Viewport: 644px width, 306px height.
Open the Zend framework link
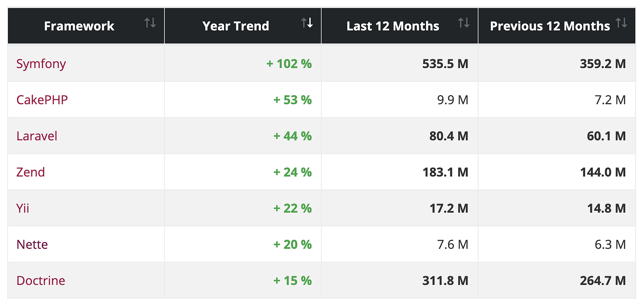coord(31,172)
